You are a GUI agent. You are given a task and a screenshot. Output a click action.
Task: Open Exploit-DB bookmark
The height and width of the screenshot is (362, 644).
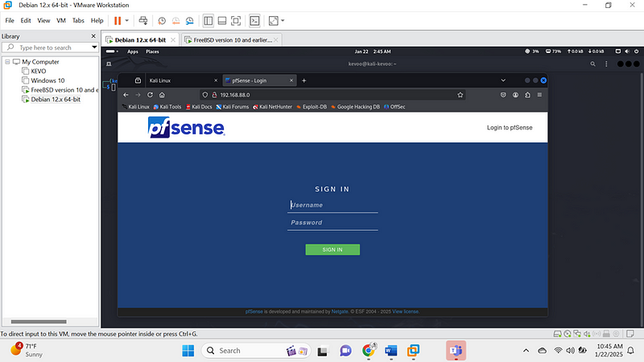[312, 107]
